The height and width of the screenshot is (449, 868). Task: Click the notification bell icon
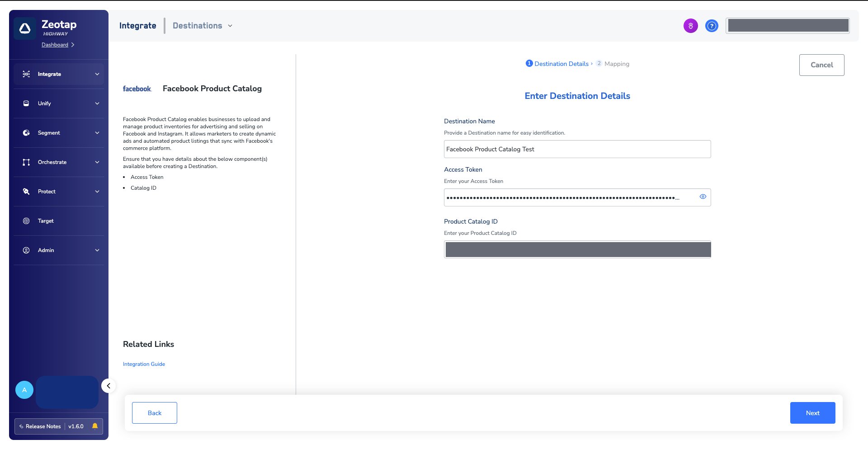95,426
